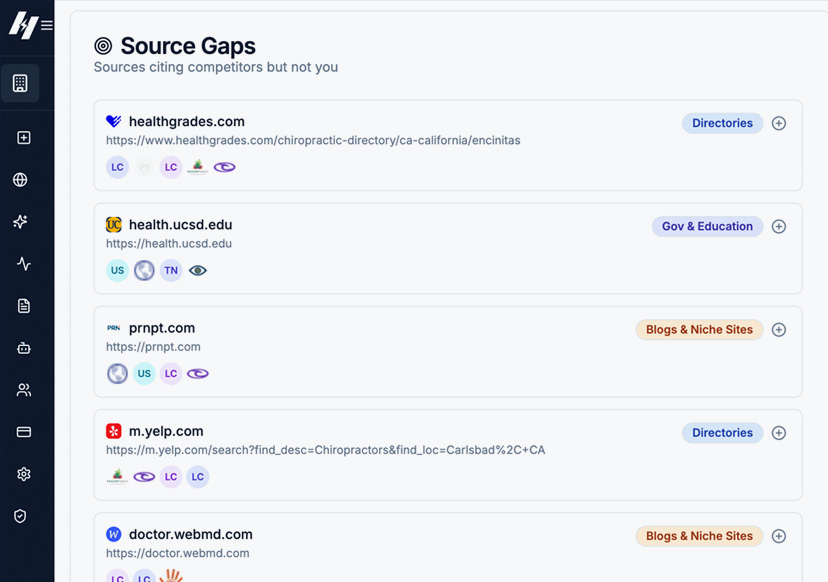Viewport: 828px width, 582px height.
Task: Open the building icon in sidebar
Action: [x=20, y=83]
